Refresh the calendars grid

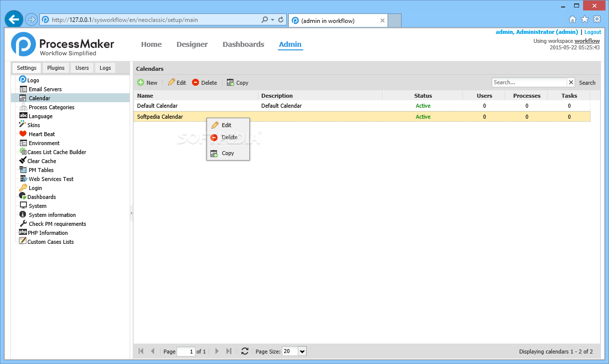coord(244,351)
